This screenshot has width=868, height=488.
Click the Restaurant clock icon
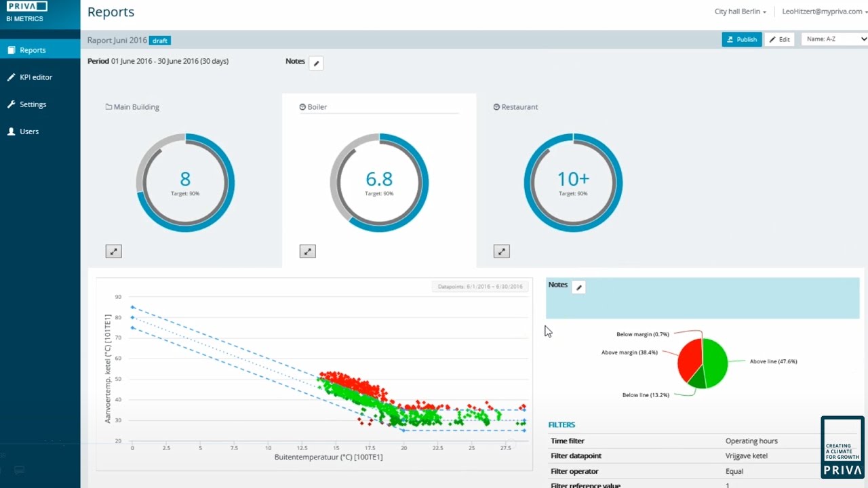tap(496, 107)
